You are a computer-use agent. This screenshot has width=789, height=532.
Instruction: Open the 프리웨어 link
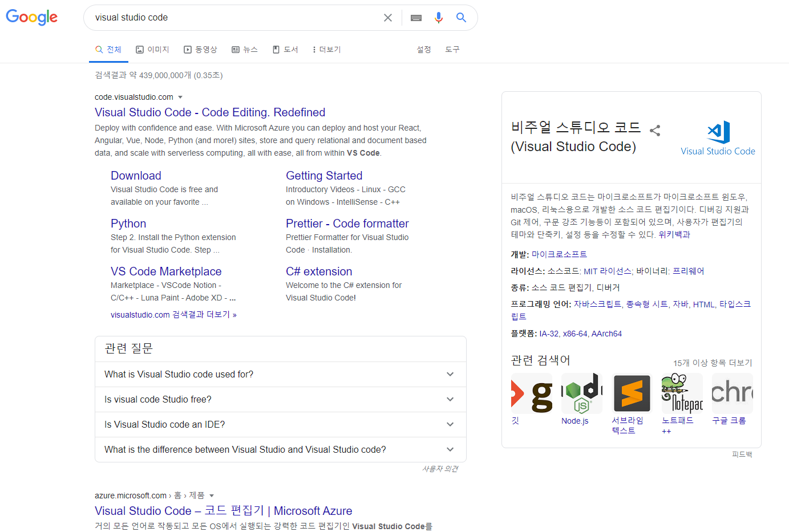coord(689,271)
